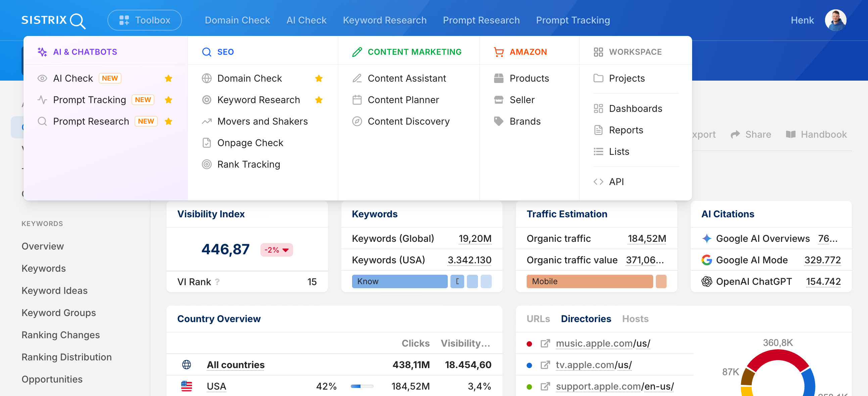The image size is (868, 396).
Task: Click the Domain Check globe icon
Action: point(206,78)
